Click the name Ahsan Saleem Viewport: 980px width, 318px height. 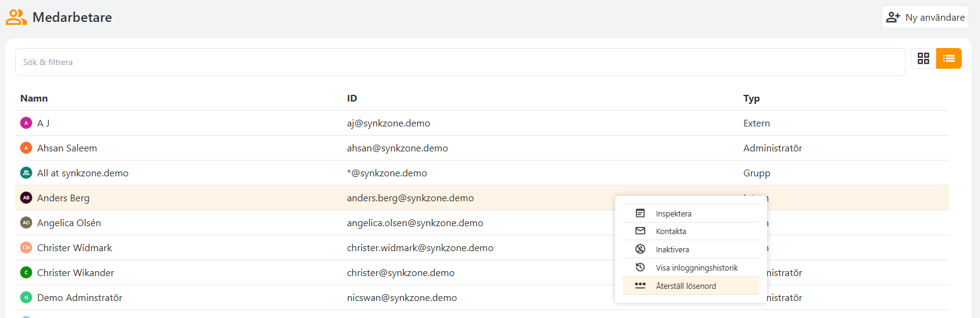(x=67, y=148)
